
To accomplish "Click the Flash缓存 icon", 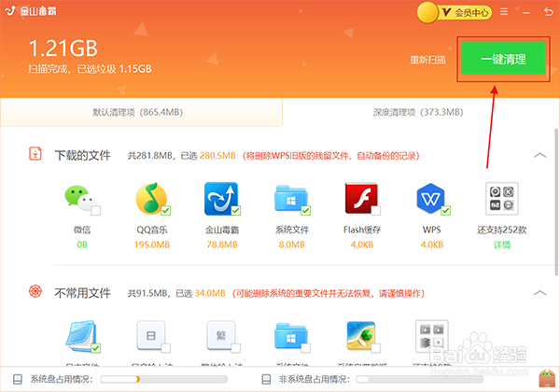I will coord(361,199).
